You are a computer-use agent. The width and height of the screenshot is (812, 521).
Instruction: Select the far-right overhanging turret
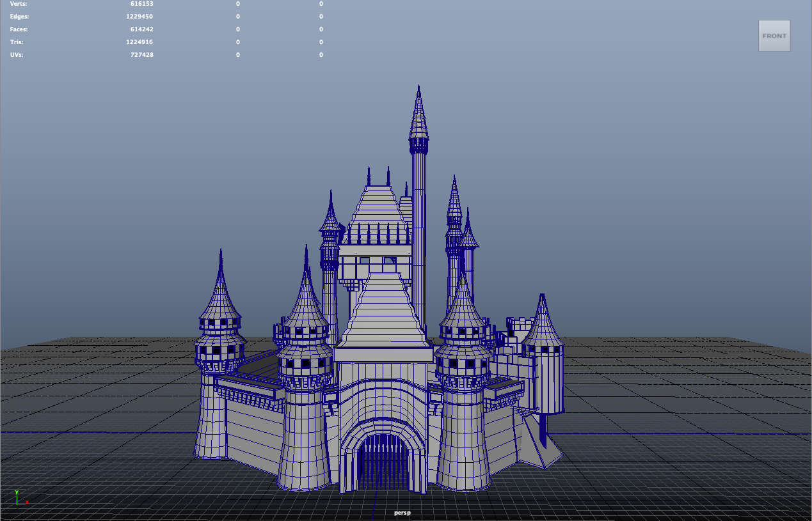click(543, 353)
